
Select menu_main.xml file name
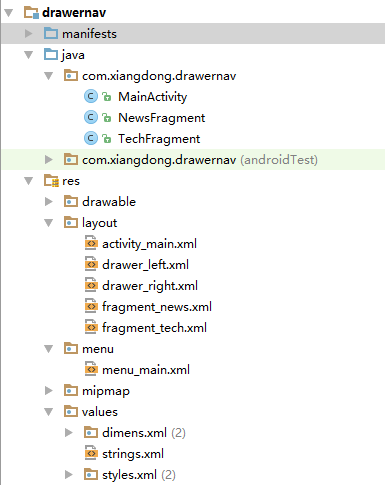tap(146, 370)
